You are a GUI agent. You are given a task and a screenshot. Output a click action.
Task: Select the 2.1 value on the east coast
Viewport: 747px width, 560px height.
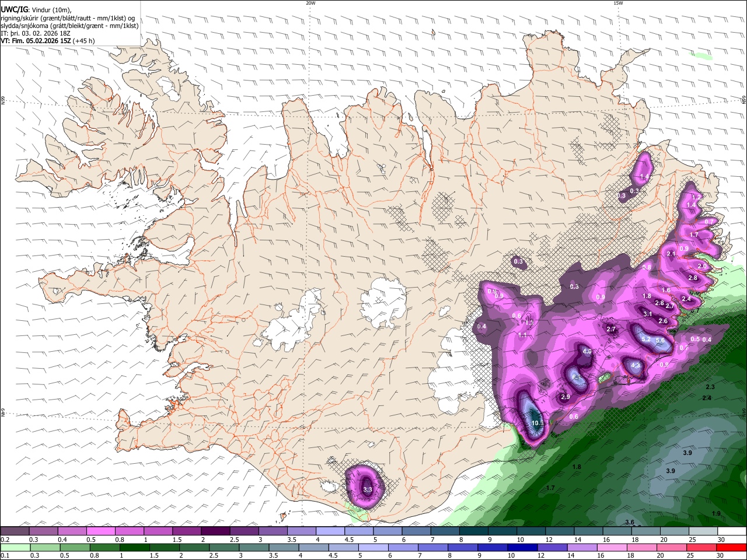point(671,254)
